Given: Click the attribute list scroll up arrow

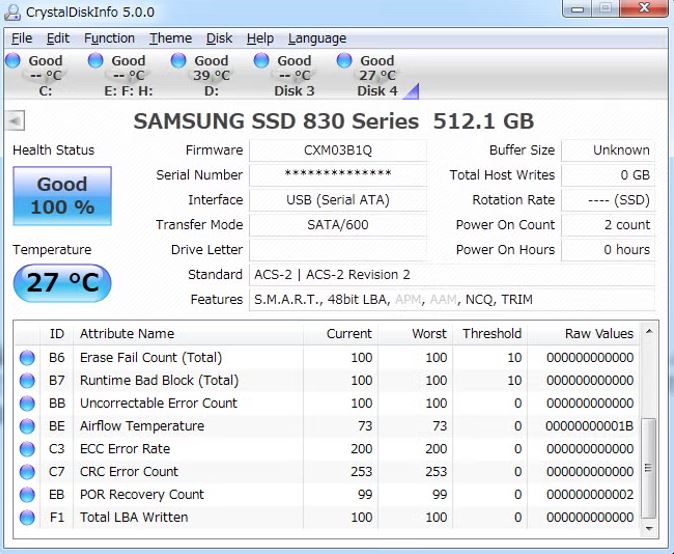Looking at the screenshot, I should pyautogui.click(x=649, y=331).
